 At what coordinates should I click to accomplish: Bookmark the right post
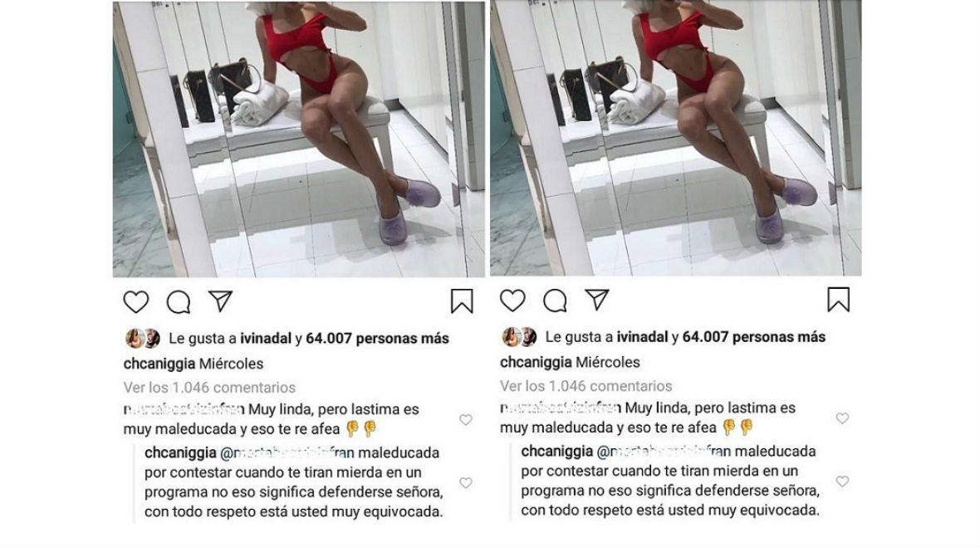click(x=838, y=299)
